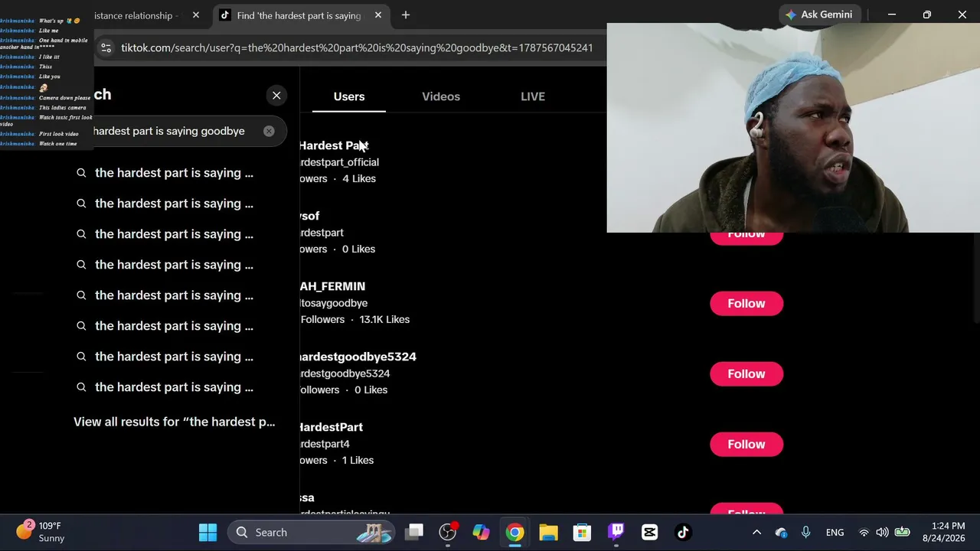Image resolution: width=980 pixels, height=551 pixels.
Task: Open the AH_FERMIN profile name
Action: tap(332, 286)
